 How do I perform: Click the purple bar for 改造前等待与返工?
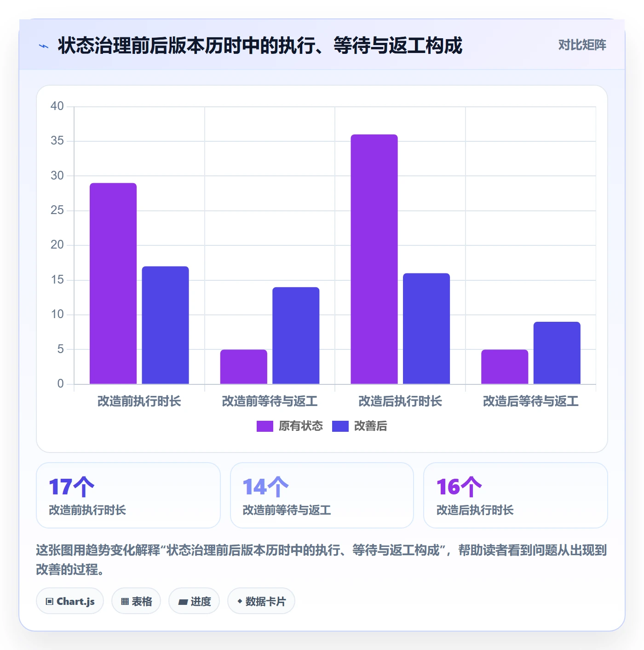pyautogui.click(x=244, y=367)
